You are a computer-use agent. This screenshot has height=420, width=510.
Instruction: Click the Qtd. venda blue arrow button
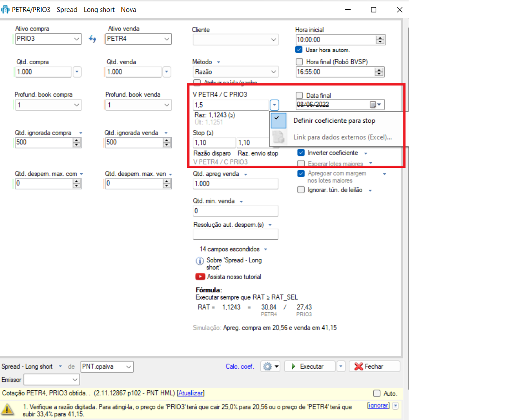[166, 71]
